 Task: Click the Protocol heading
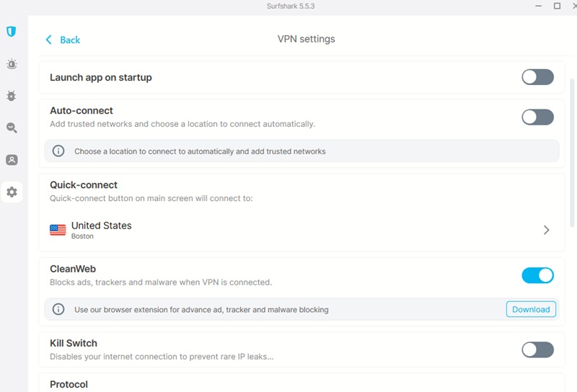69,385
